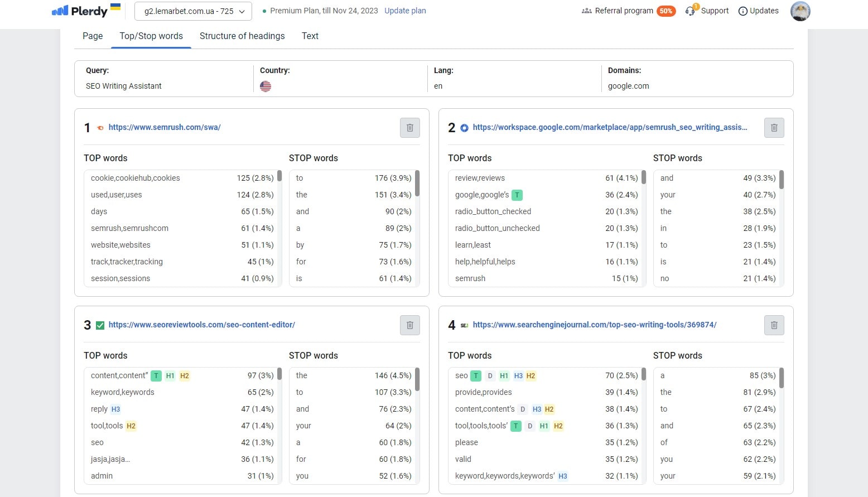
Task: Select the jasja,jasja… row
Action: pos(182,459)
